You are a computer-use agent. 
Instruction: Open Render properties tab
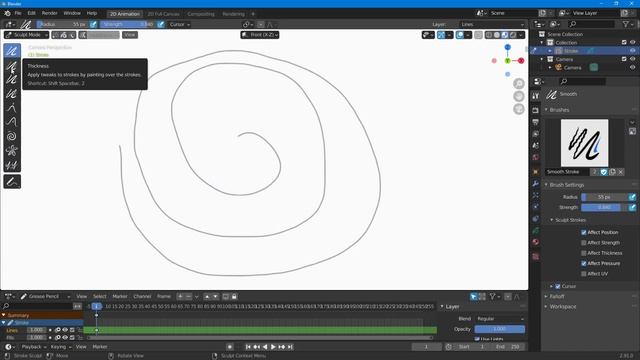536,110
